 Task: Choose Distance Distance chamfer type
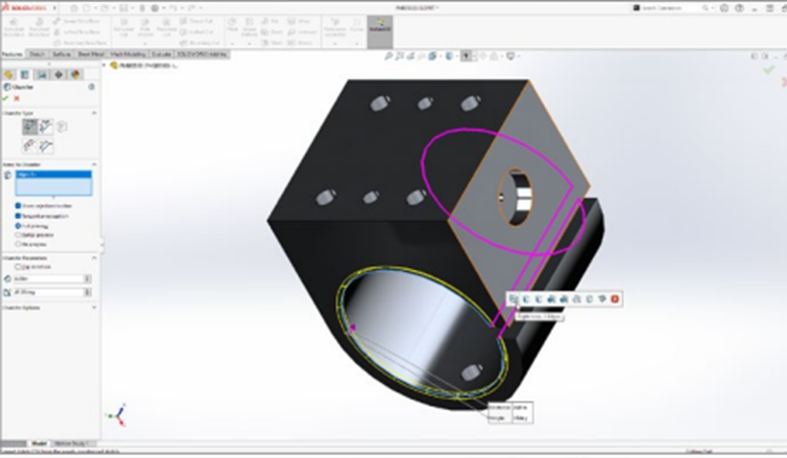point(46,127)
